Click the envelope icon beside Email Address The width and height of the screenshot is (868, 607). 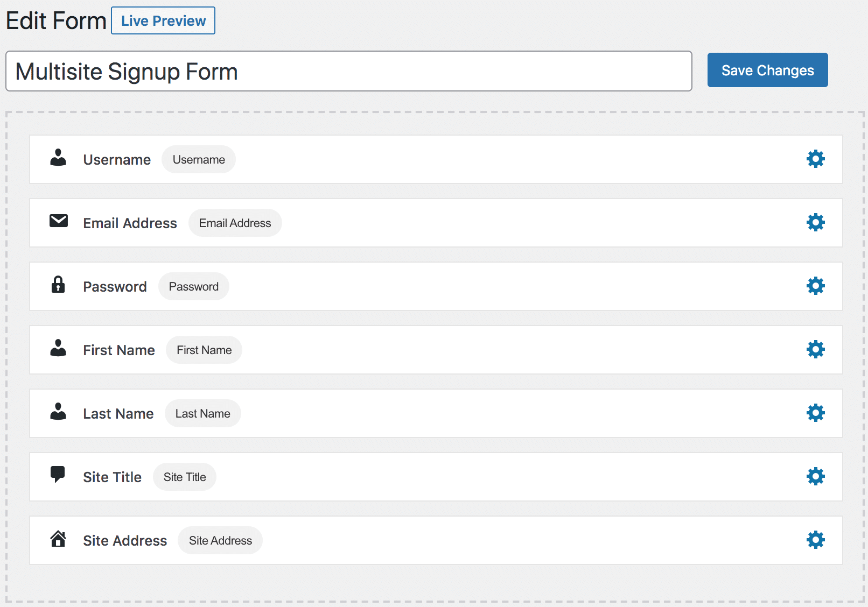pyautogui.click(x=59, y=221)
